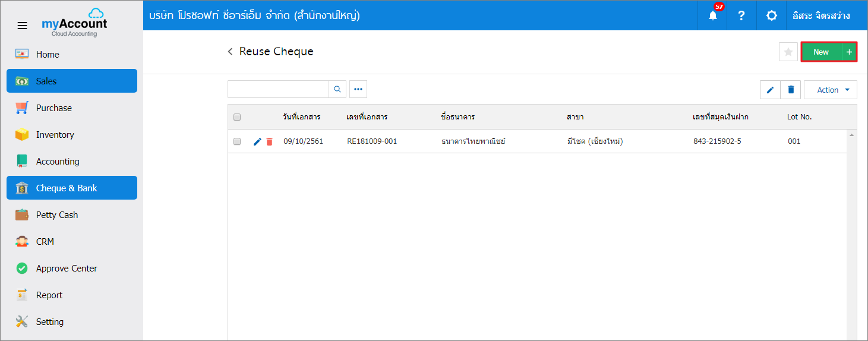Screen dimensions: 868x341
Task: Open the user menu อิสระ จิตรสว่าง
Action: [x=821, y=16]
